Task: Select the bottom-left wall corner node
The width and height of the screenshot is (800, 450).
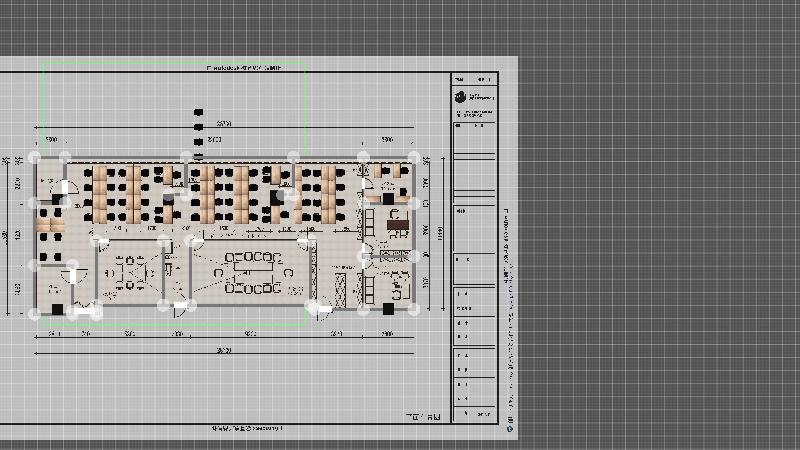Action: pyautogui.click(x=36, y=313)
